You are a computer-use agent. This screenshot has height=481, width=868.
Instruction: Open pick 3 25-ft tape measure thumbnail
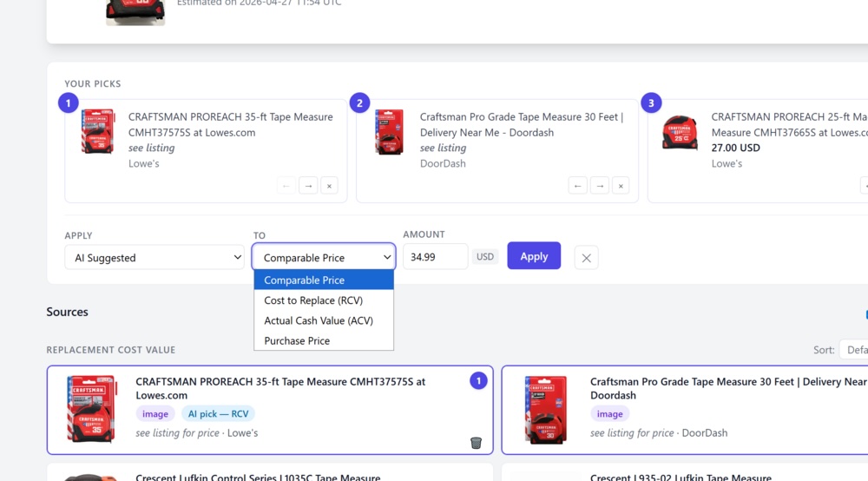pos(680,133)
